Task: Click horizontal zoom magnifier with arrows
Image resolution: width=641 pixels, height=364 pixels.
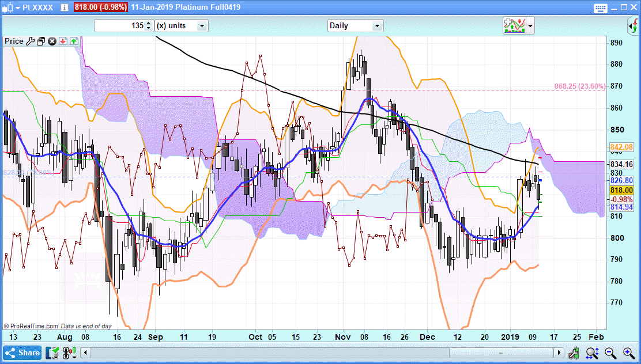Action: [x=593, y=353]
